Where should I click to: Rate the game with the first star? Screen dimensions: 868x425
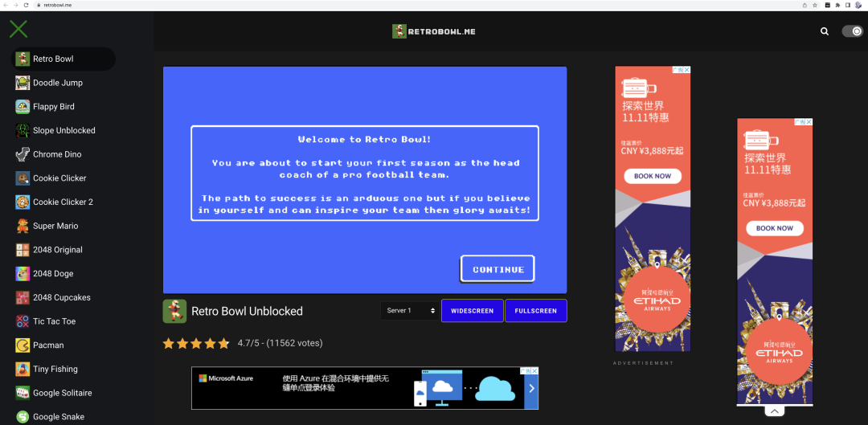168,344
